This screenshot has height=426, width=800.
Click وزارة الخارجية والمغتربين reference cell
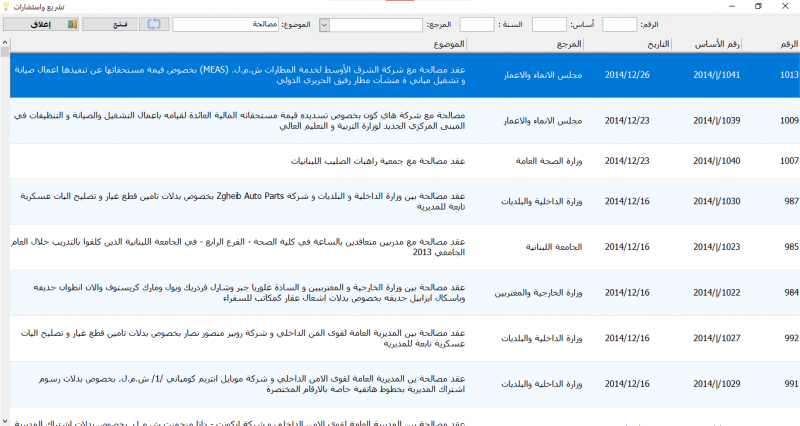pos(538,293)
